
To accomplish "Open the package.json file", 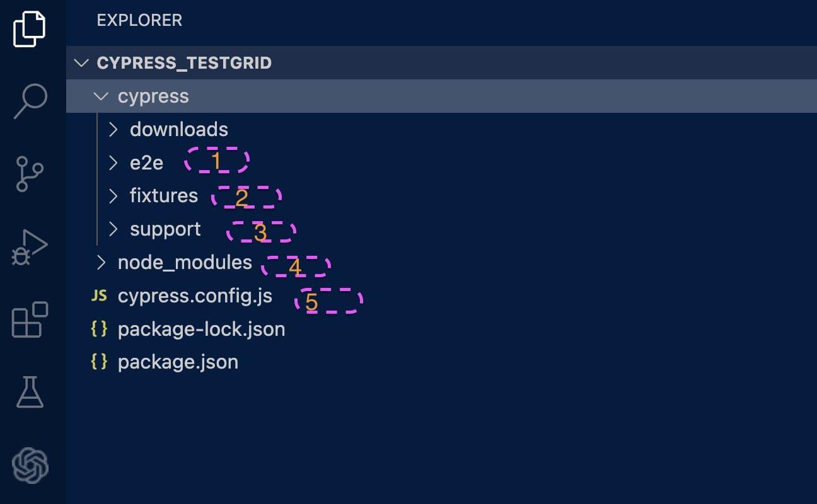I will [x=178, y=362].
